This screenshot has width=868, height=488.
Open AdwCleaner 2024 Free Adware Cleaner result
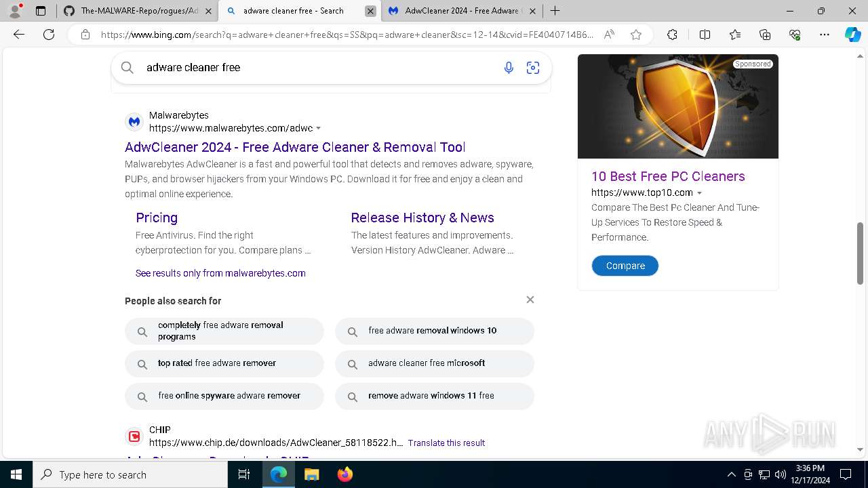coord(295,147)
